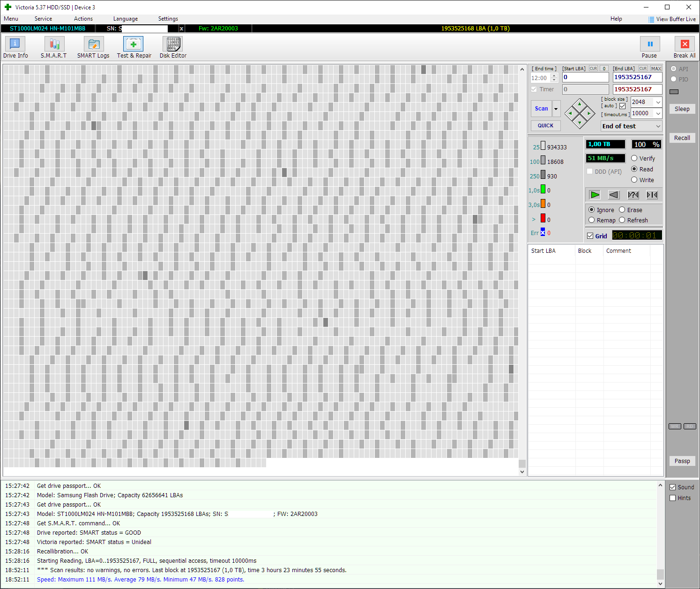Screen dimensions: 700x589
Task: Open the timeout 10000 ms dropdown
Action: coord(658,113)
